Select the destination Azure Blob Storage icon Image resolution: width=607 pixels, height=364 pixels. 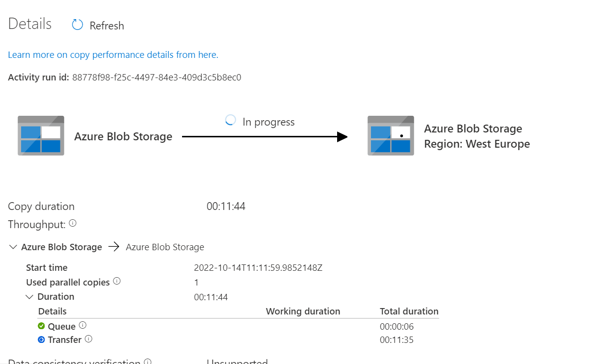391,136
